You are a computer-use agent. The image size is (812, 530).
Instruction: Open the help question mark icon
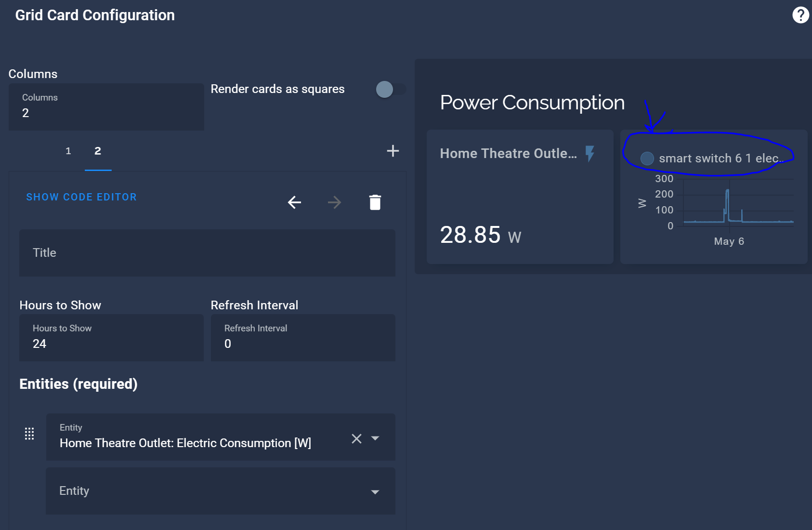click(800, 15)
